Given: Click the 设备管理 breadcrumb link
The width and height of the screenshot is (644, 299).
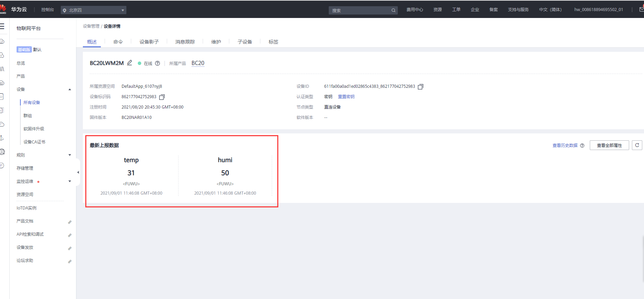Looking at the screenshot, I should click(91, 26).
